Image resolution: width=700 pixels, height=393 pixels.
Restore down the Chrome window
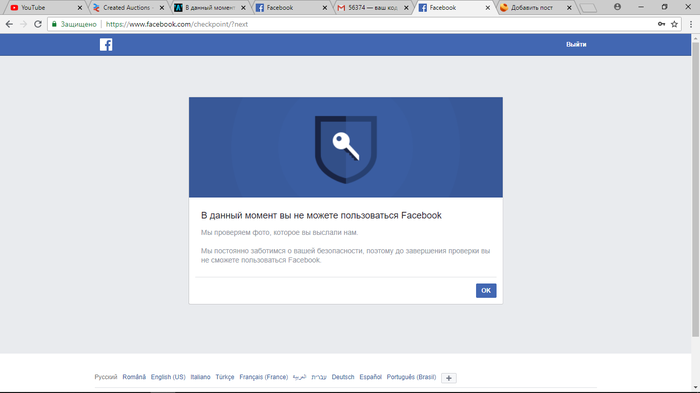[x=664, y=7]
